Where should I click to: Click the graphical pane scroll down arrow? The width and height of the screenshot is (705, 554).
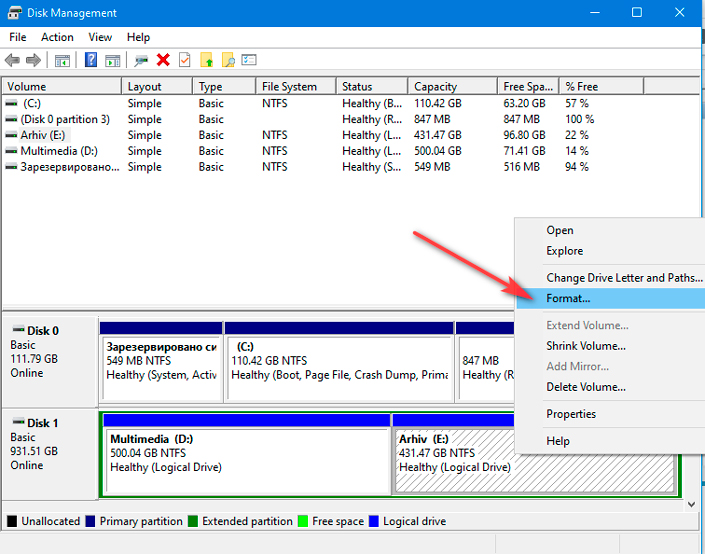(x=692, y=505)
